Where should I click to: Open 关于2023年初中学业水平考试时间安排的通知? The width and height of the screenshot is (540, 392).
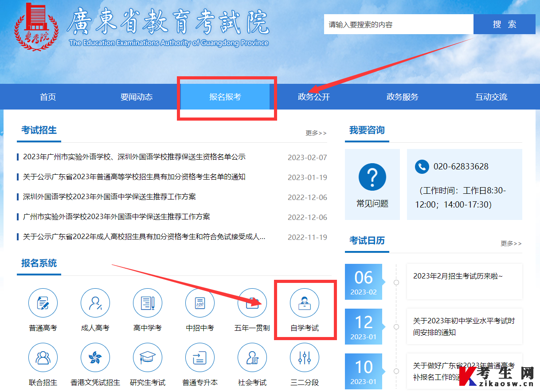point(464,326)
